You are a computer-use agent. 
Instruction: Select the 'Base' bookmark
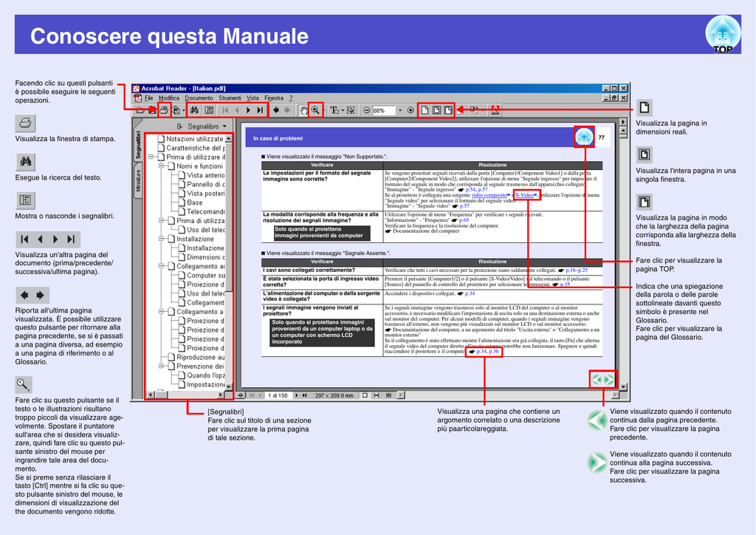pyautogui.click(x=195, y=202)
